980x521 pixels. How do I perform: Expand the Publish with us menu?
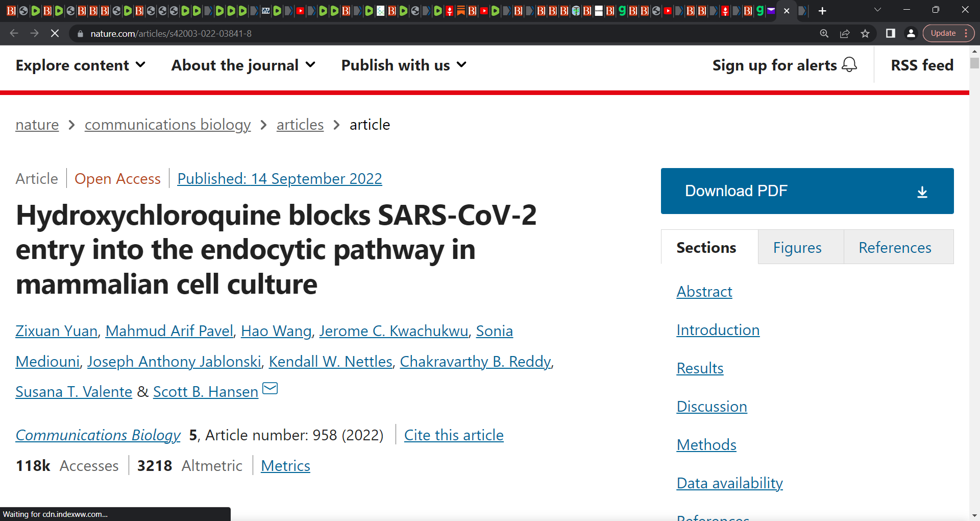point(404,65)
